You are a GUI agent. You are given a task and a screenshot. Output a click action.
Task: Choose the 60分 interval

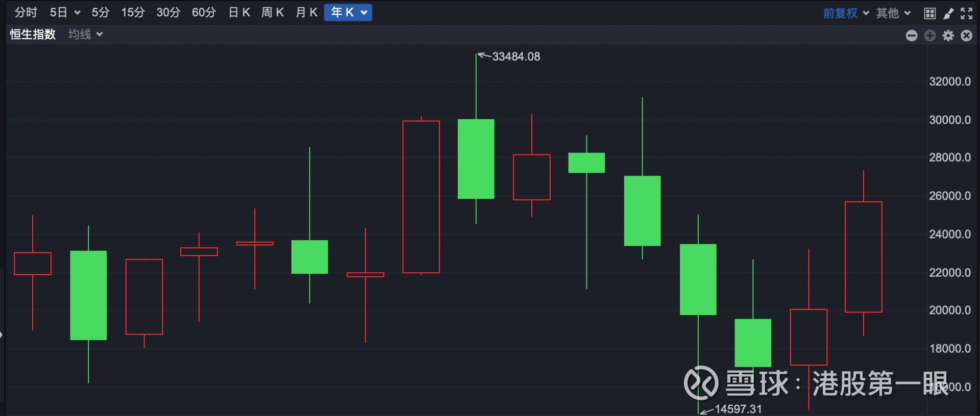204,12
